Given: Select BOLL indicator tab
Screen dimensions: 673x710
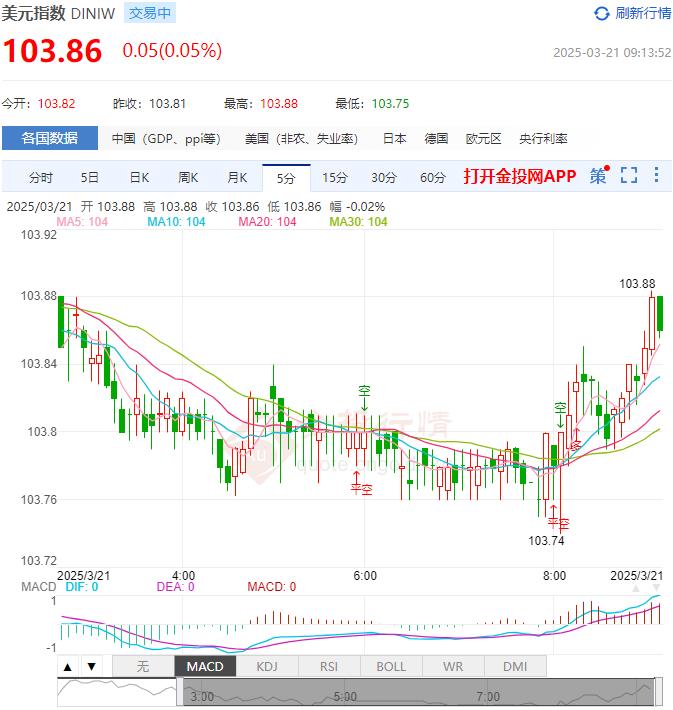Looking at the screenshot, I should coord(391,667).
